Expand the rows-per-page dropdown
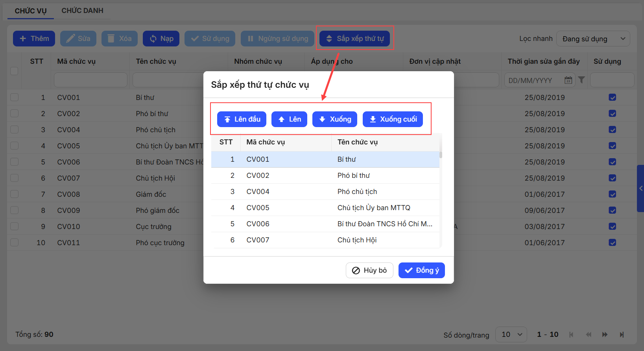 pos(511,334)
